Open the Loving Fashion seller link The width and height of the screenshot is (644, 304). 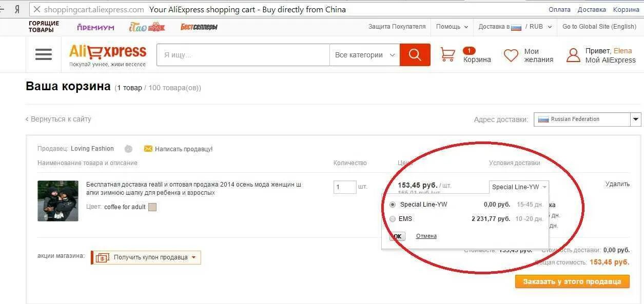[x=92, y=149]
